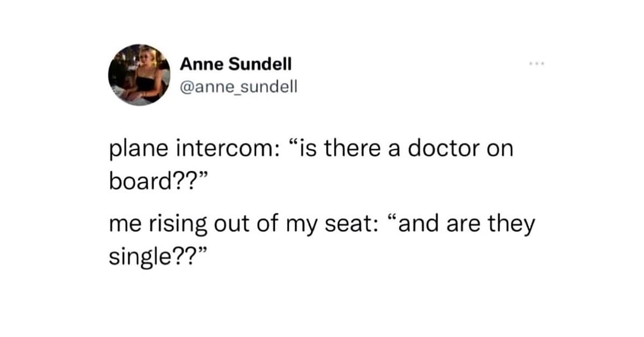Image resolution: width=644 pixels, height=337 pixels.
Task: Click the Anne Sundell display name
Action: [236, 64]
